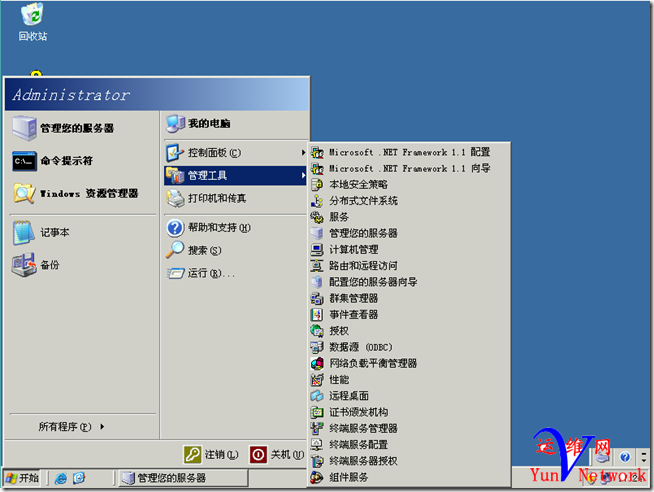Click the 网络负载平衡管理器 icon
654x492 pixels.
coord(317,363)
